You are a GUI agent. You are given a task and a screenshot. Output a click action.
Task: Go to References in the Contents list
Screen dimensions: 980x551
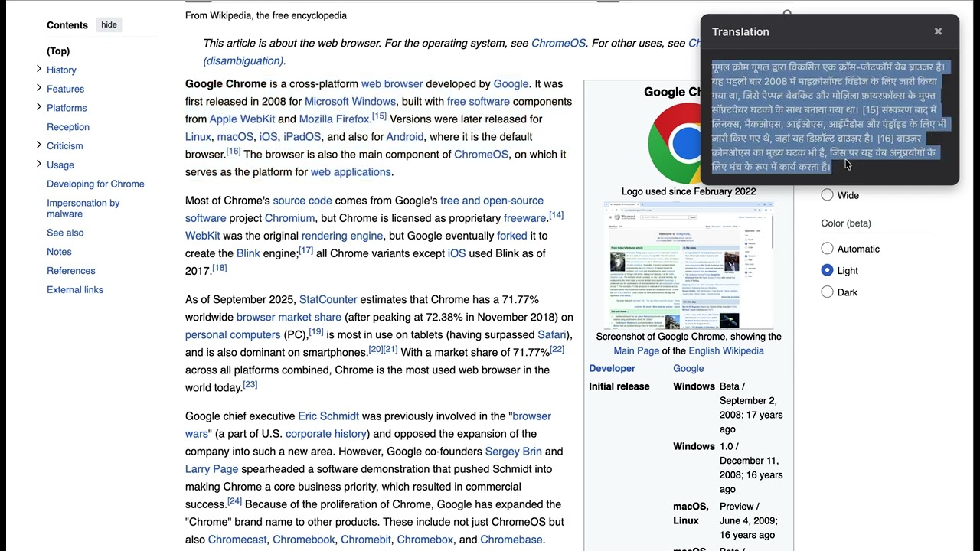pos(71,271)
